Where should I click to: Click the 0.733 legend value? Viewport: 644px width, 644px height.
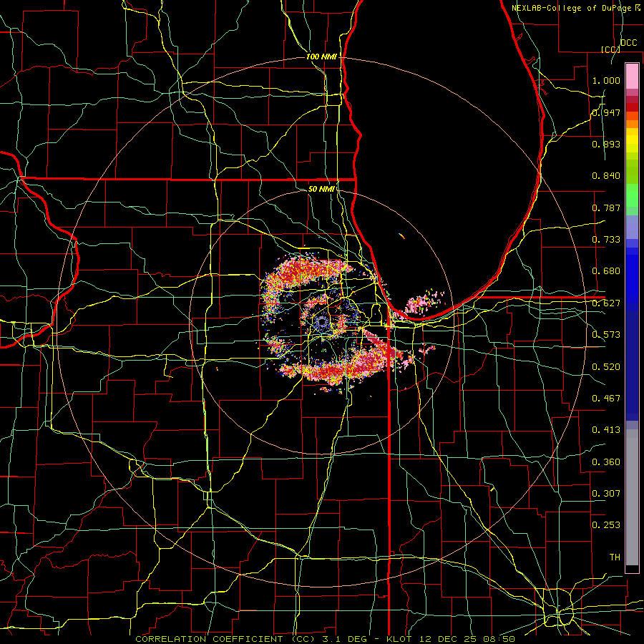606,240
